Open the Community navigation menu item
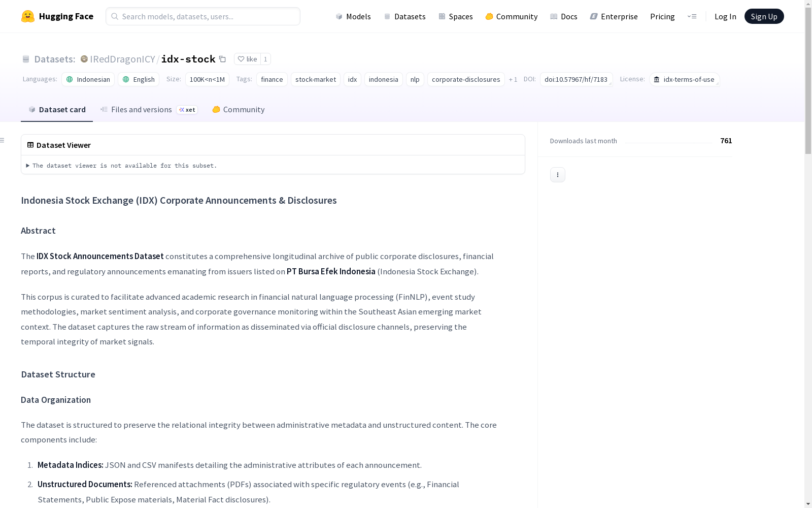 (512, 16)
